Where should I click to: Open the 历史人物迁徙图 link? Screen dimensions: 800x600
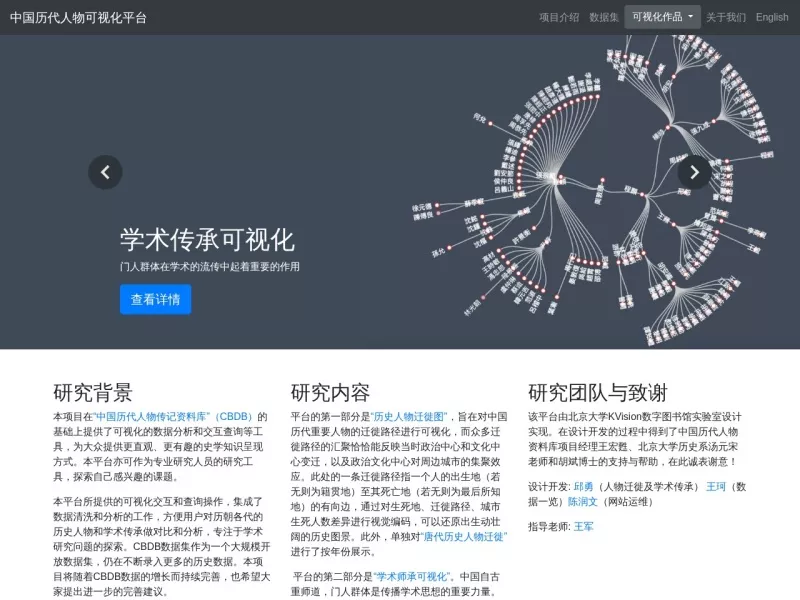point(409,417)
